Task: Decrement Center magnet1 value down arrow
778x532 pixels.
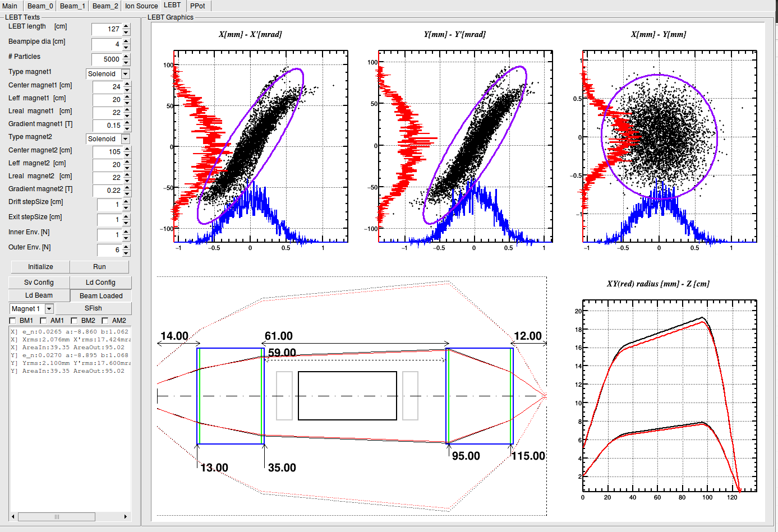Action: 127,90
